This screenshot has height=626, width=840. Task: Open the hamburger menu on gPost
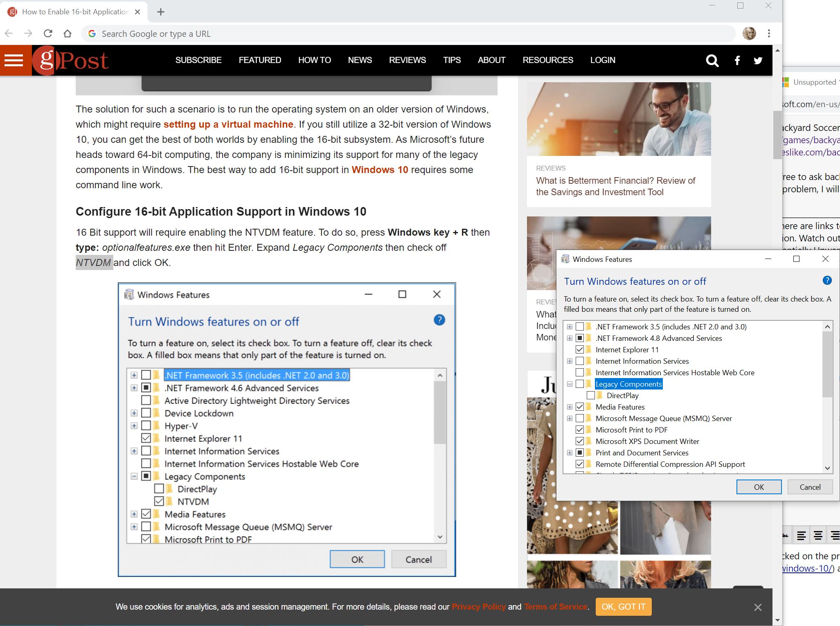coord(14,61)
